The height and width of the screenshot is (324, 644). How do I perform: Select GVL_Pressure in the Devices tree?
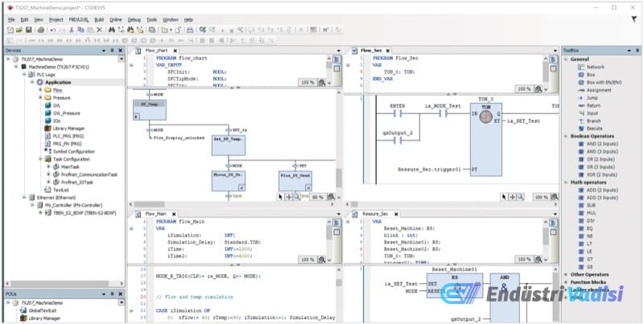pyautogui.click(x=66, y=113)
